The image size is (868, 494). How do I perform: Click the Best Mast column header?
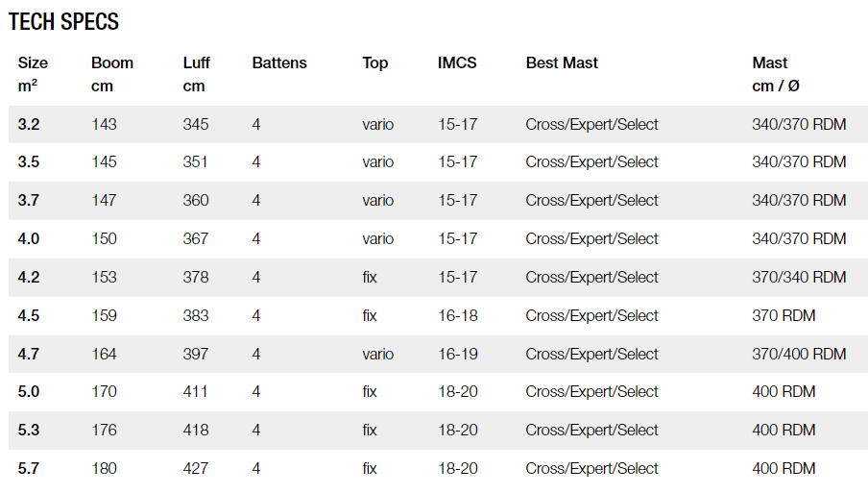pyautogui.click(x=562, y=63)
